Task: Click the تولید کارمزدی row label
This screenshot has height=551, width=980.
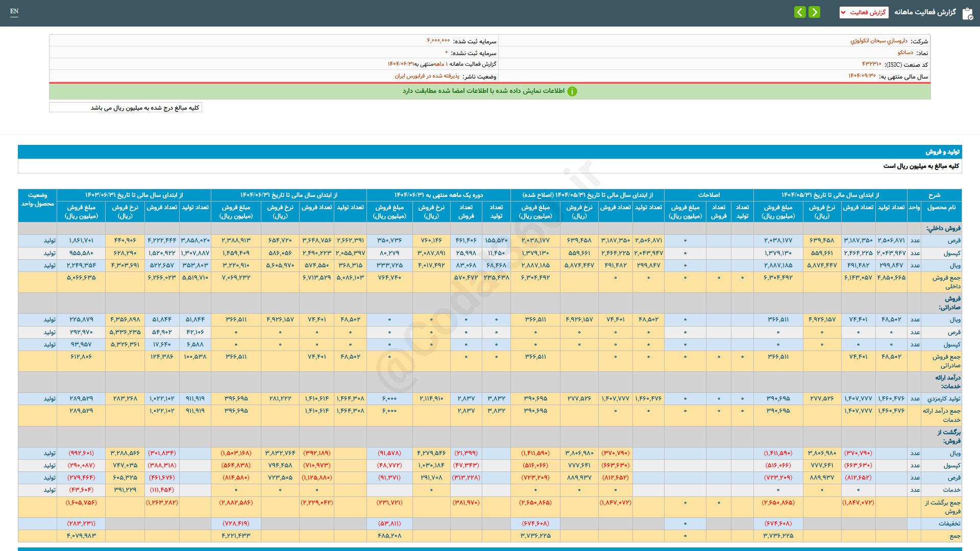Action: (x=944, y=398)
